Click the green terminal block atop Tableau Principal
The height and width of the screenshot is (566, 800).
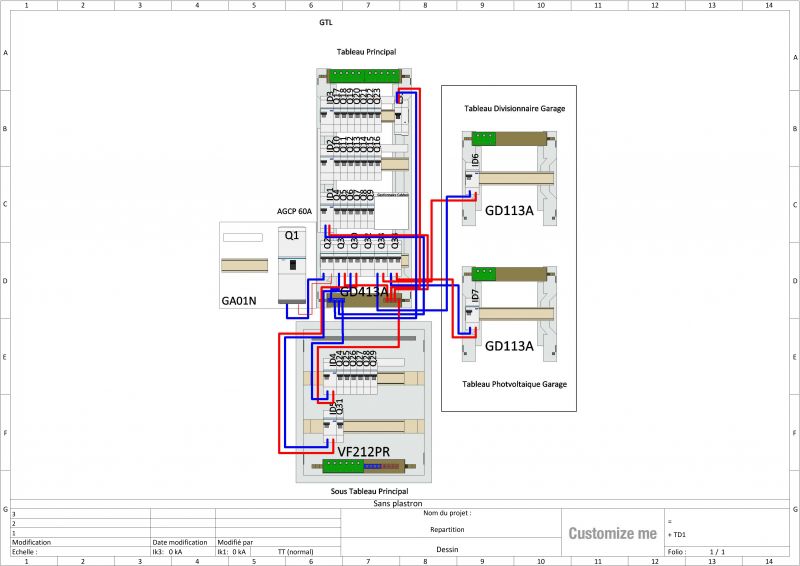point(364,74)
